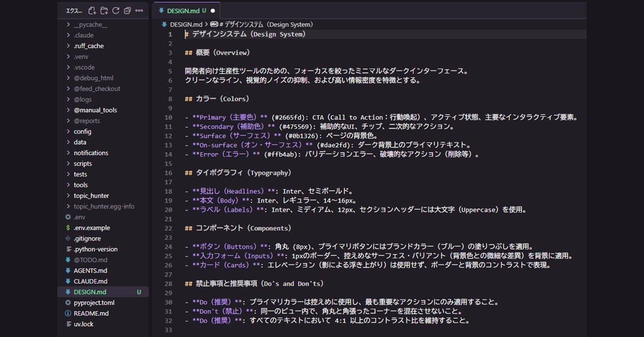Click the dollar icon beside .env.example
Image resolution: width=644 pixels, height=337 pixels.
click(68, 228)
